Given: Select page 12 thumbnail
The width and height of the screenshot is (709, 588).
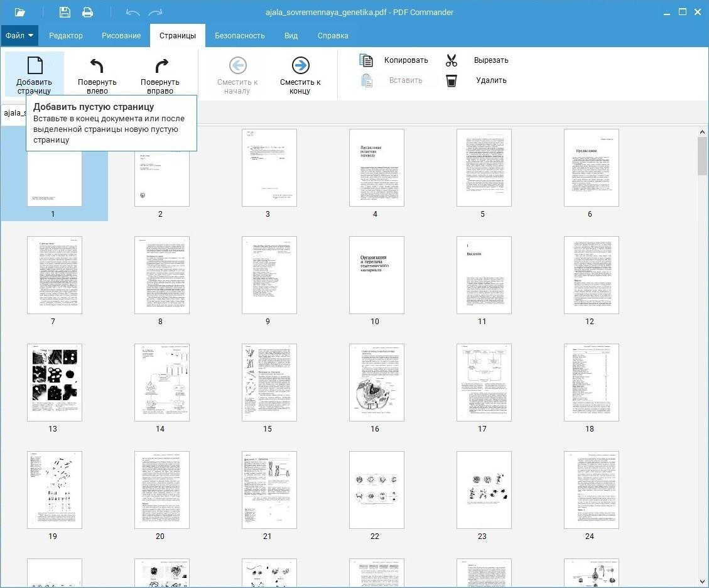Looking at the screenshot, I should coord(592,275).
